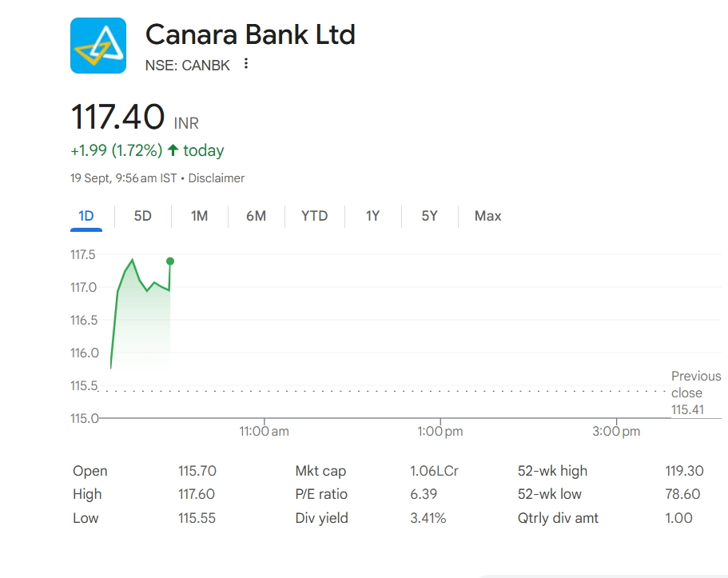
Task: Show the 1M chart range
Action: coord(199,216)
